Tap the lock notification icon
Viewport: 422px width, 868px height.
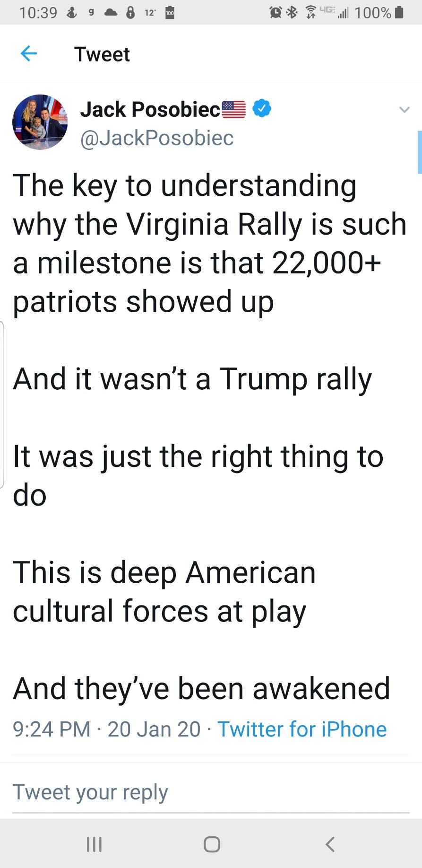130,12
